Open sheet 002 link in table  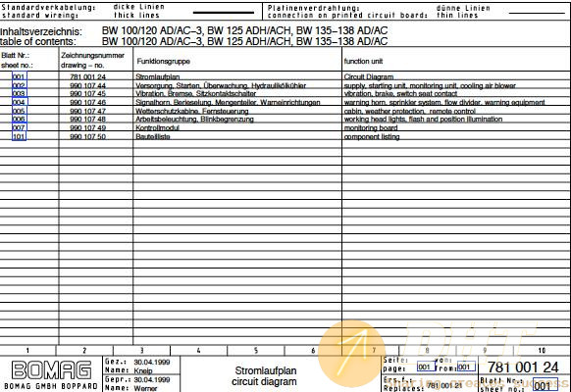(x=20, y=85)
